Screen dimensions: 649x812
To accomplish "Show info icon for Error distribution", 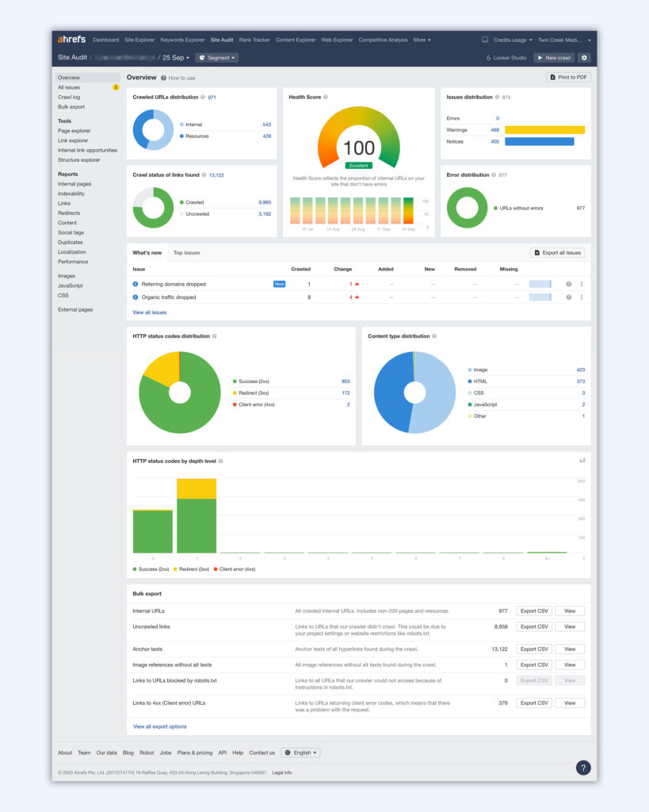I will pyautogui.click(x=494, y=175).
